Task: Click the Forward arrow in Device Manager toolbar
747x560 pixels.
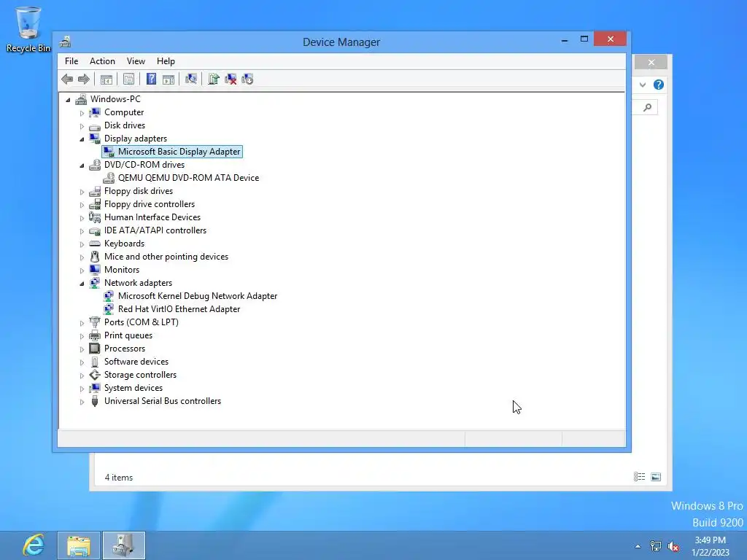Action: (84, 79)
